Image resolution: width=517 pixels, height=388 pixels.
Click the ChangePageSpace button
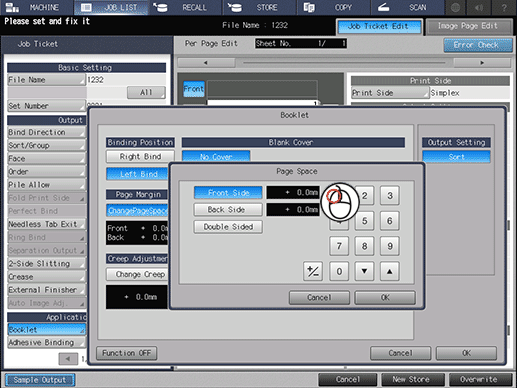pos(137,211)
